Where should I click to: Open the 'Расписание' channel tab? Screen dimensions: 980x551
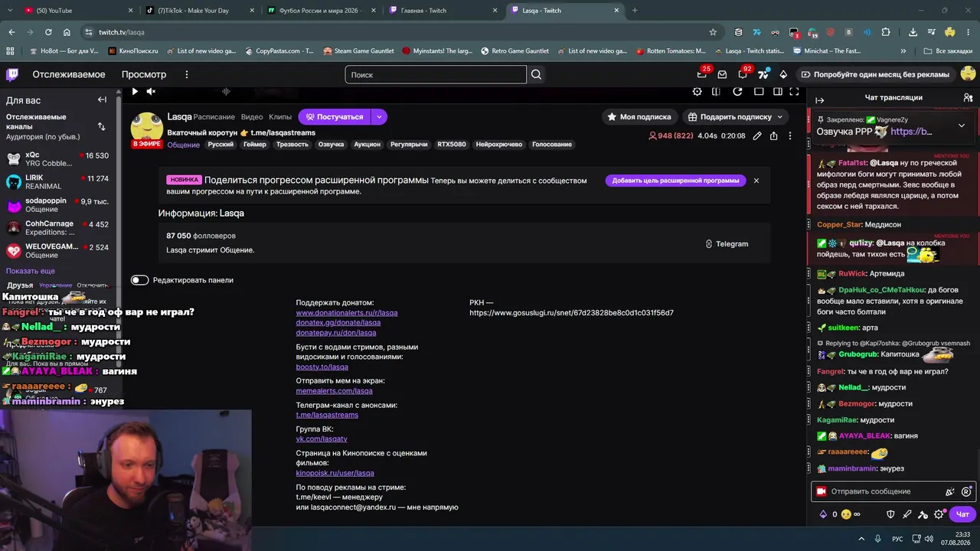[214, 117]
